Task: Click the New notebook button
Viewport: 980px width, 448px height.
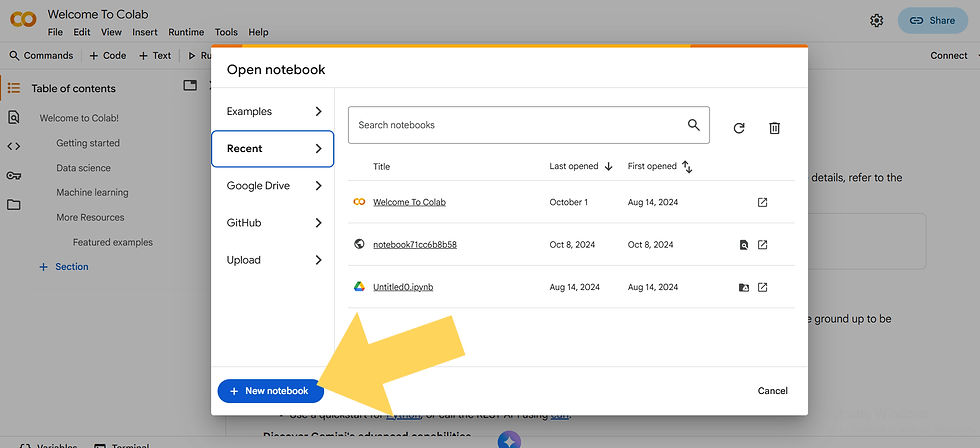Action: coord(271,391)
